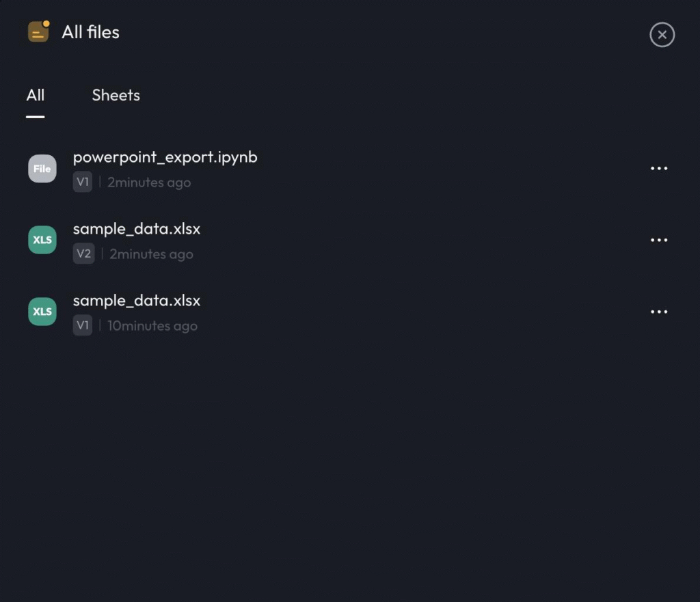Open more options for powerpoint_export.ipynb
This screenshot has width=700, height=602.
pyautogui.click(x=659, y=169)
